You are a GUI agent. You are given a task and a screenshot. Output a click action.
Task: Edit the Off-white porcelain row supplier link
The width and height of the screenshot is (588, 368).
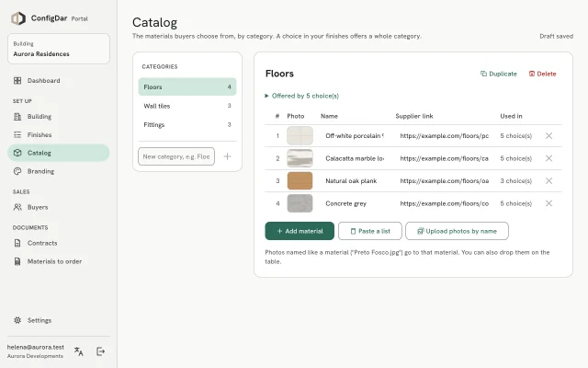(445, 135)
